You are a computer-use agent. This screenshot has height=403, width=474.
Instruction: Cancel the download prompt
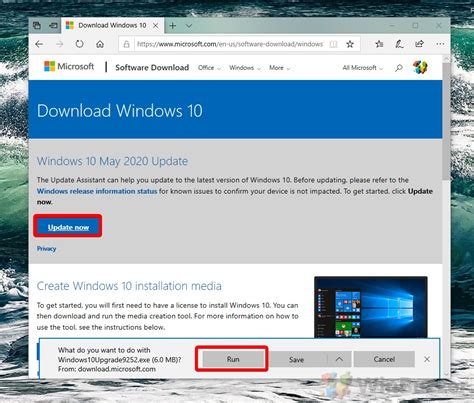pos(384,359)
